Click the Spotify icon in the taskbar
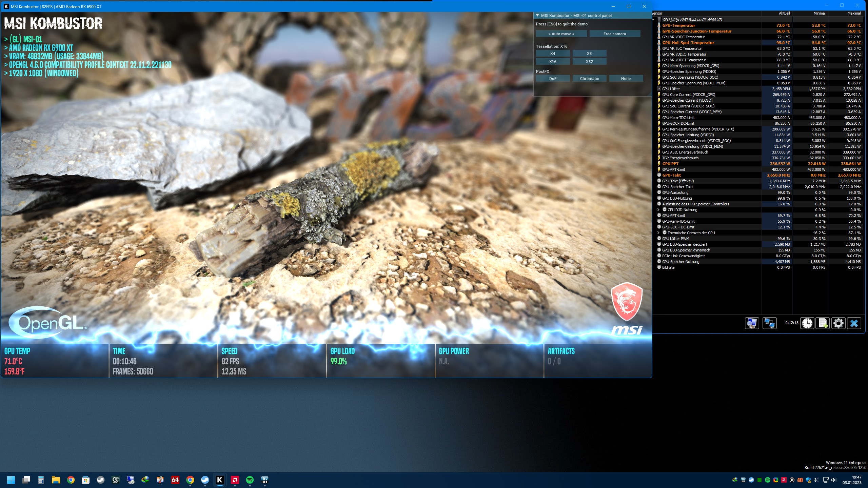The height and width of the screenshot is (488, 868). pyautogui.click(x=250, y=480)
